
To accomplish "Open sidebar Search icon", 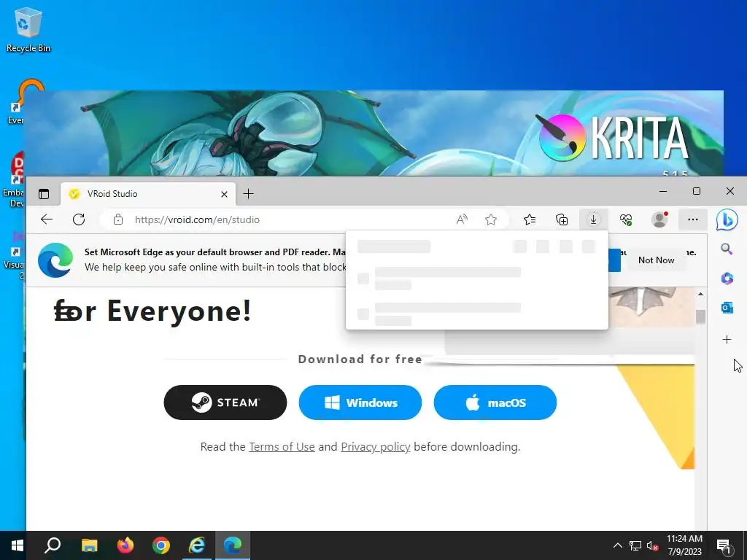I will tap(727, 249).
